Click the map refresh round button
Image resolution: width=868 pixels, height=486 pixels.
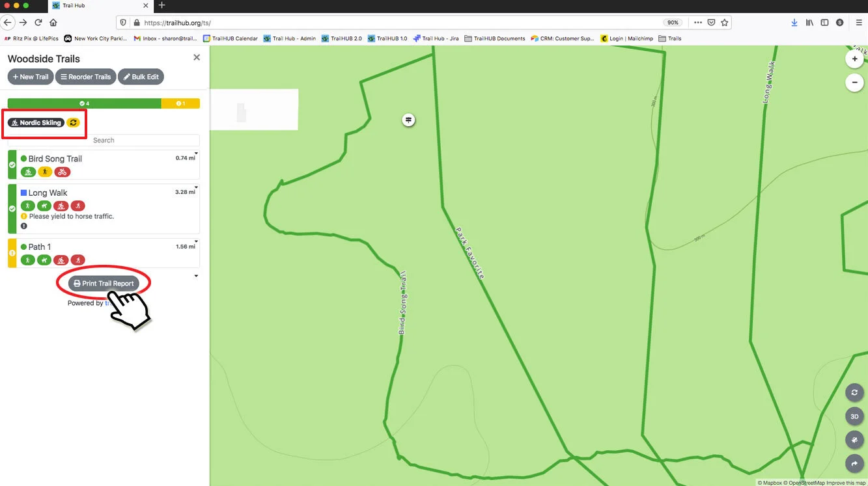pyautogui.click(x=854, y=393)
